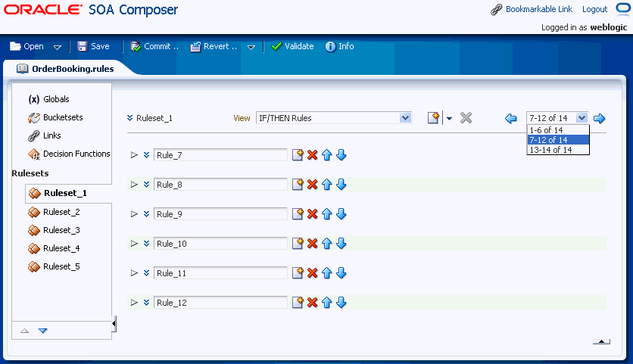
Task: Click the Open folder button
Action: point(27,46)
